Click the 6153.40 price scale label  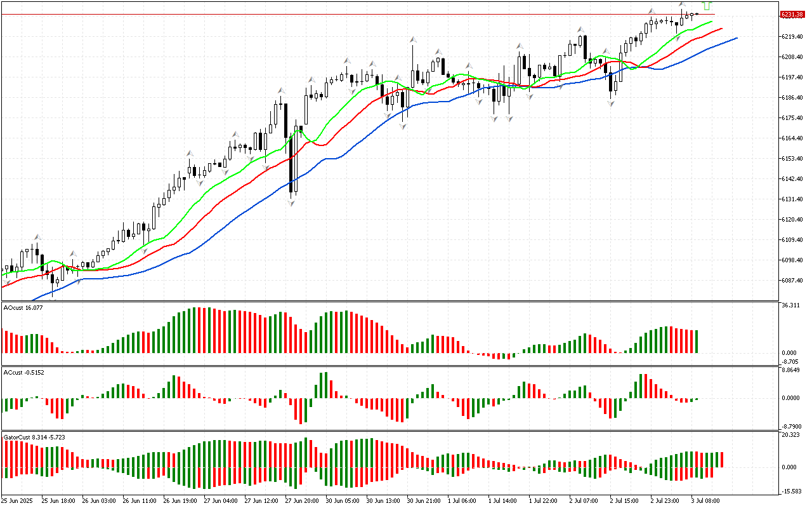click(x=792, y=158)
